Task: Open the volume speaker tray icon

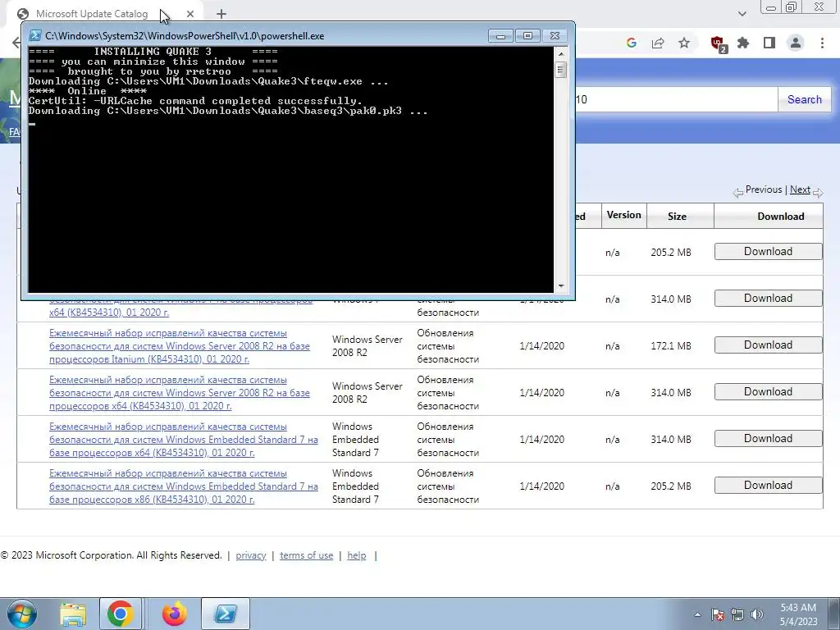Action: coord(757,614)
